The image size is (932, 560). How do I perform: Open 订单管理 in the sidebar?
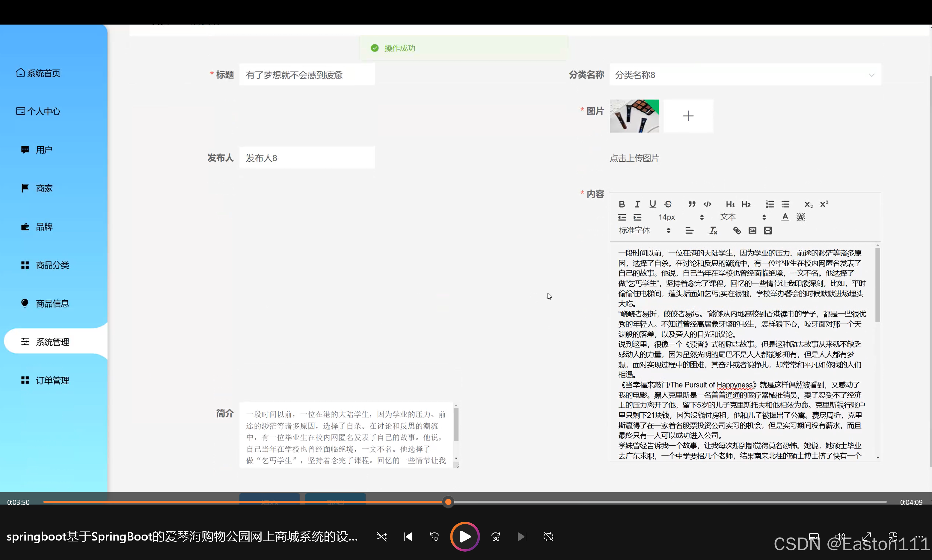(52, 380)
